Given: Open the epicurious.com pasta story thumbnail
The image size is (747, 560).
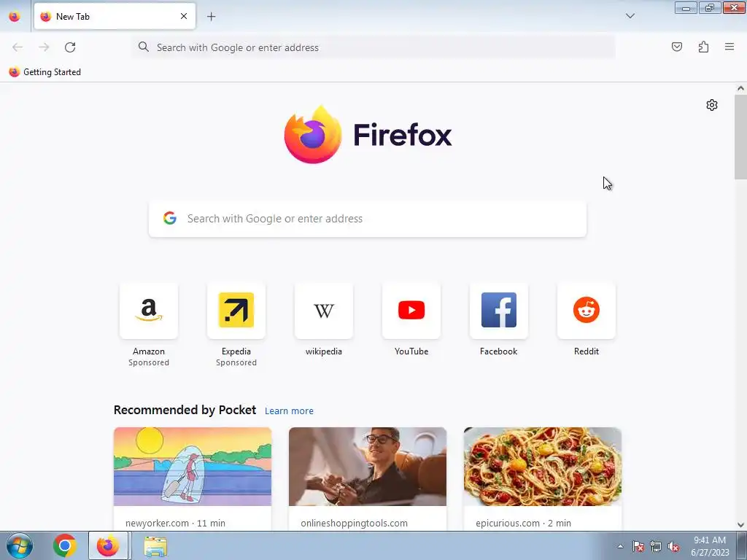Looking at the screenshot, I should [543, 467].
